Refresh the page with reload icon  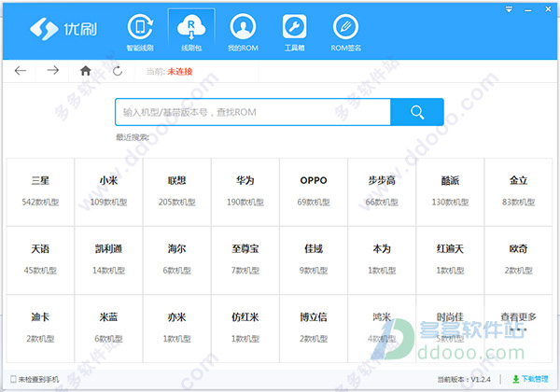118,71
